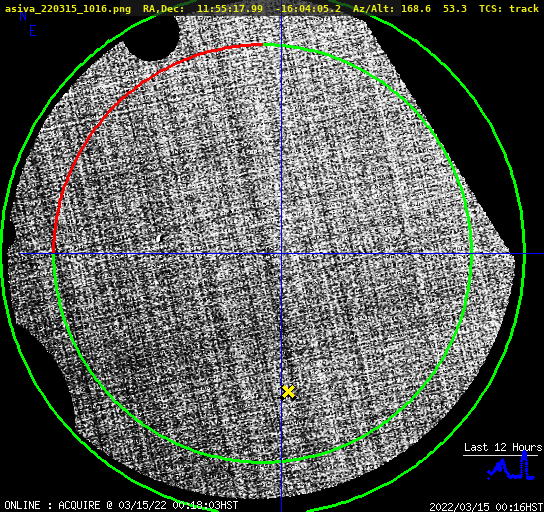
Task: Click the RA value 11:55:17.99
Action: [x=230, y=9]
